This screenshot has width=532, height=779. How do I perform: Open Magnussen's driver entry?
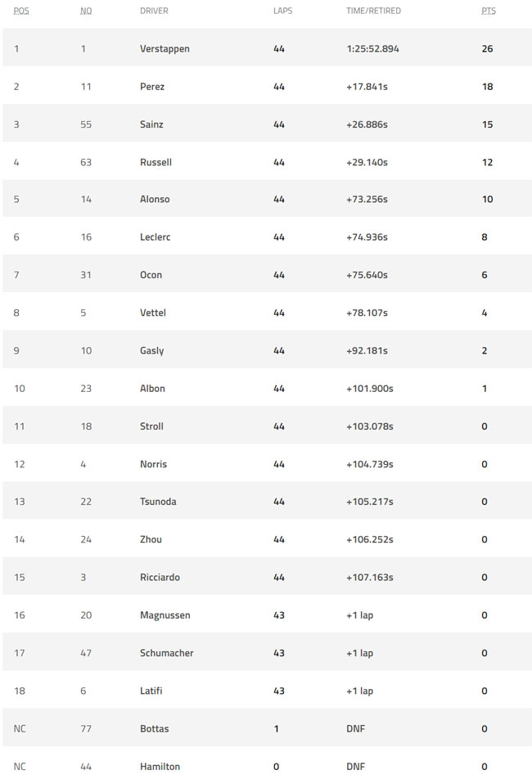(165, 615)
